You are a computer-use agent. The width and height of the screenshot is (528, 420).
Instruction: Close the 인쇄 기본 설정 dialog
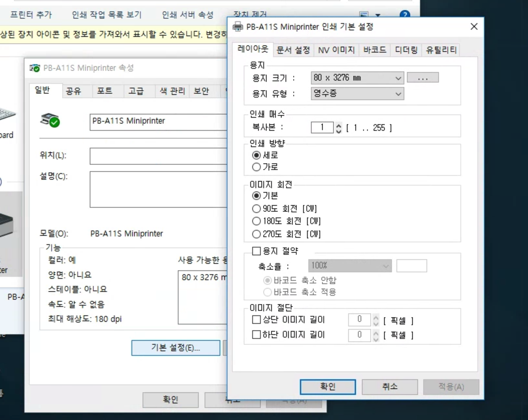tap(474, 26)
